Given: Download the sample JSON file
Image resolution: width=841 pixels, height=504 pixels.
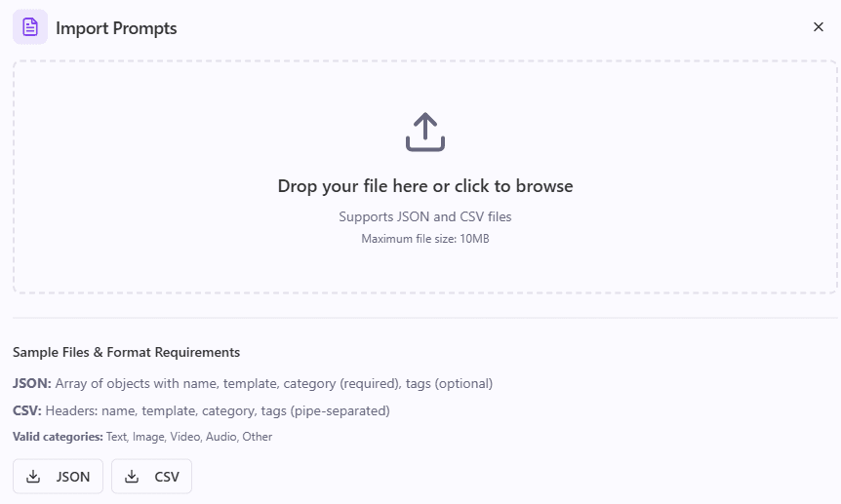Looking at the screenshot, I should (x=58, y=476).
